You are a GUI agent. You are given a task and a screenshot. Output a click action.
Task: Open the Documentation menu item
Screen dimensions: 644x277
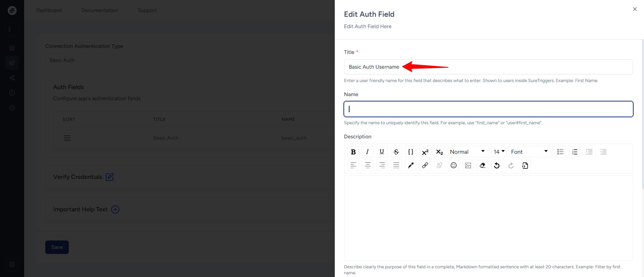[x=100, y=10]
